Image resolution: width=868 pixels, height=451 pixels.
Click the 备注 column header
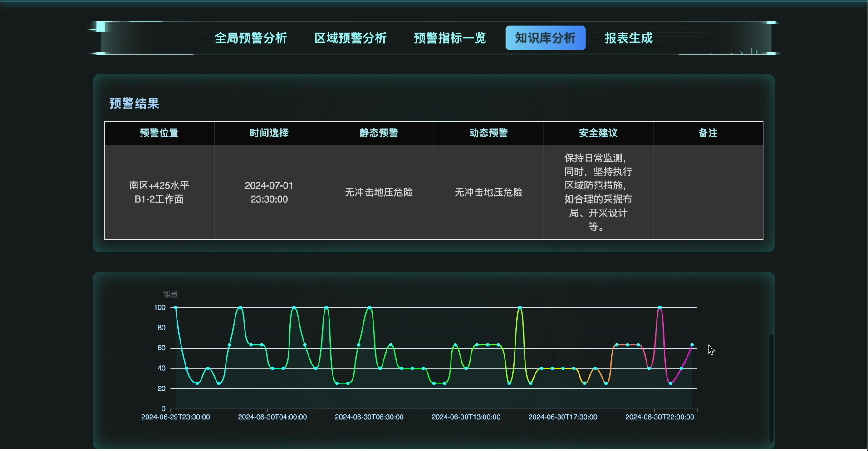click(x=708, y=133)
